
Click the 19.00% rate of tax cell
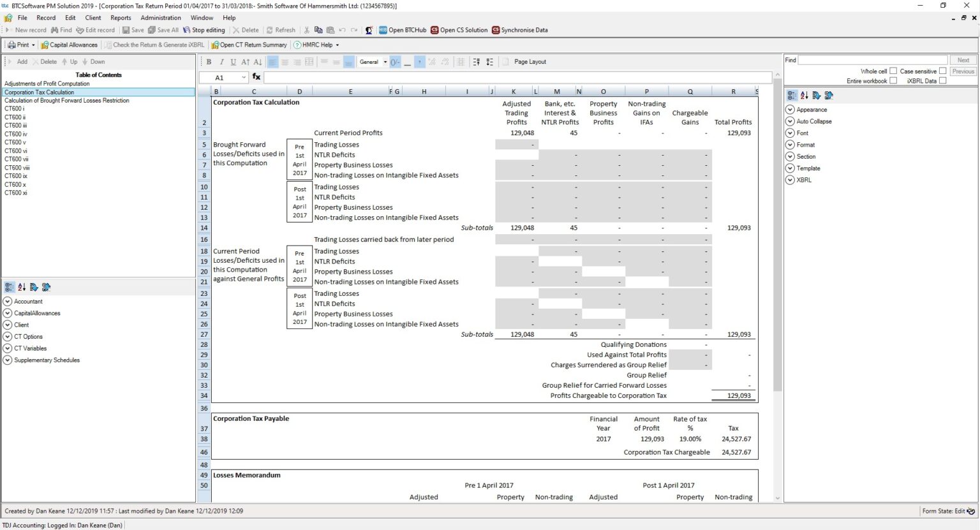coord(690,439)
